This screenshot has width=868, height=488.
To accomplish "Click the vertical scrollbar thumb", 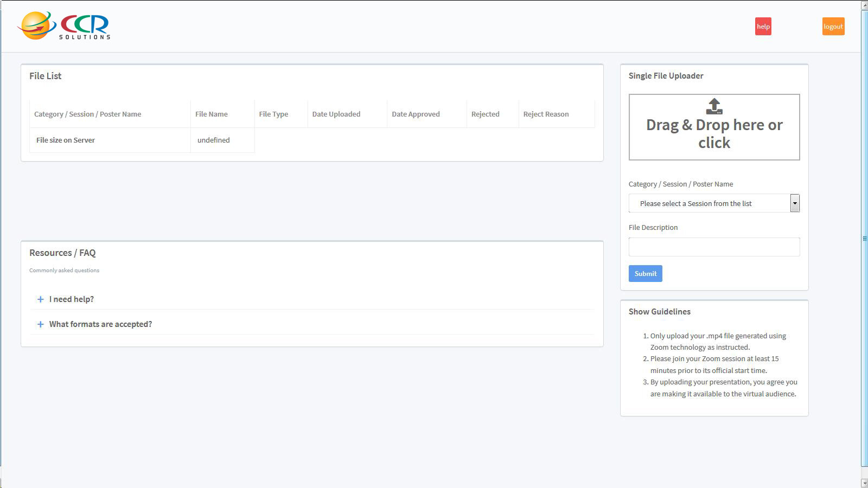I will click(x=864, y=237).
